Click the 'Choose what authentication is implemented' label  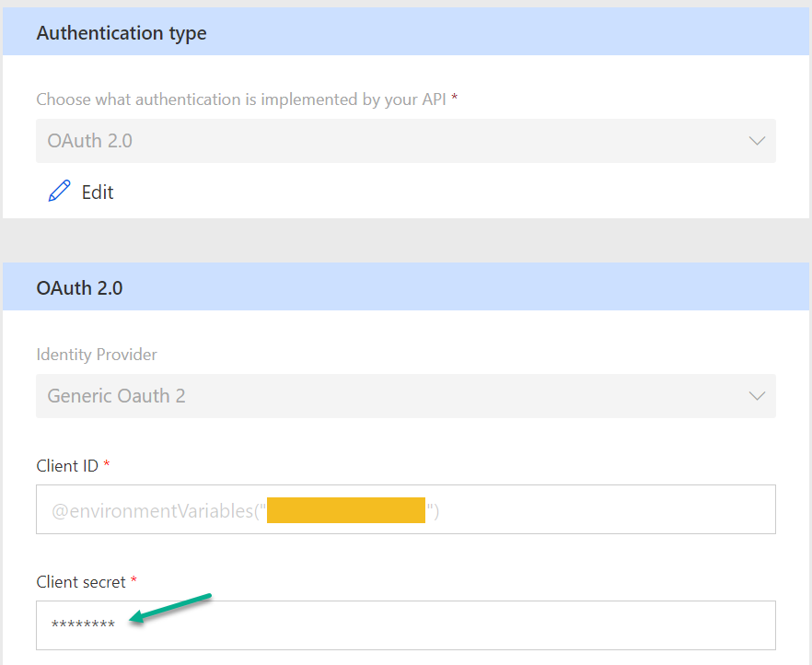tap(241, 99)
